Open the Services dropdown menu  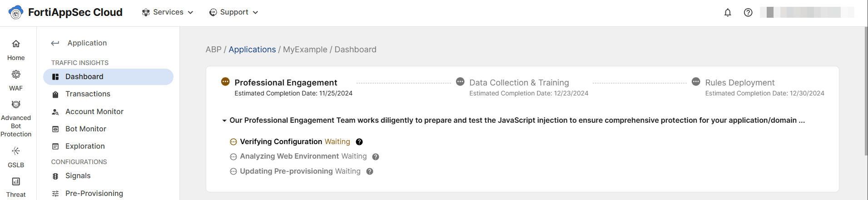click(x=168, y=12)
